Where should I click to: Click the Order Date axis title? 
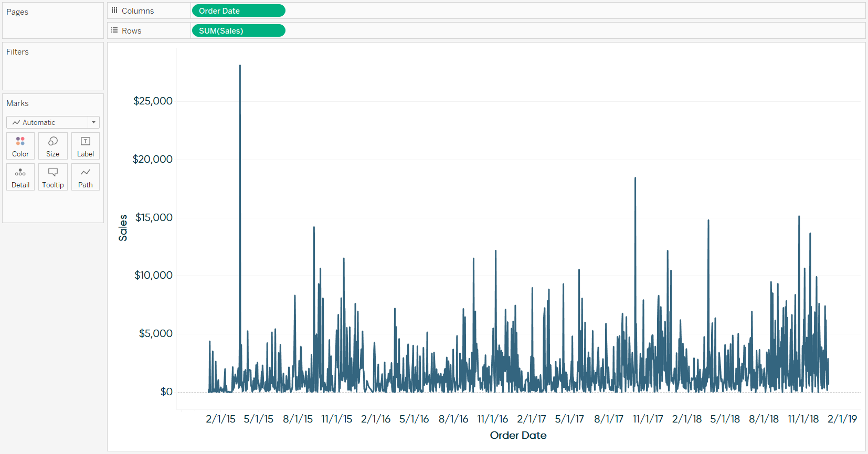pos(518,435)
